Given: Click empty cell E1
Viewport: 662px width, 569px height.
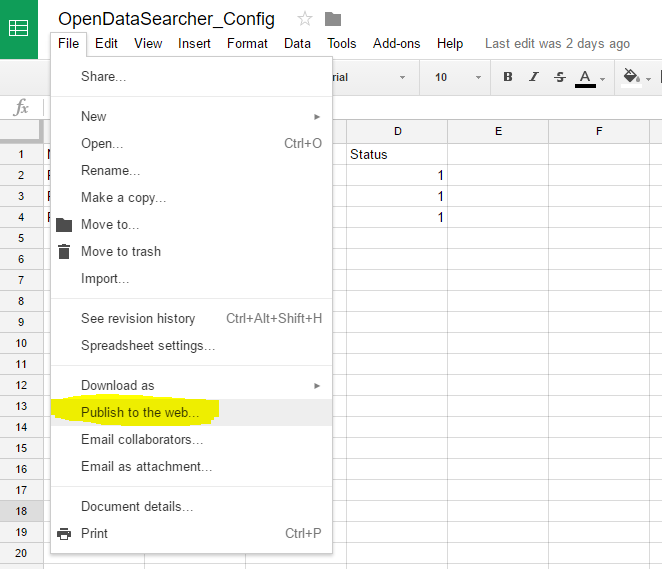Looking at the screenshot, I should 498,154.
